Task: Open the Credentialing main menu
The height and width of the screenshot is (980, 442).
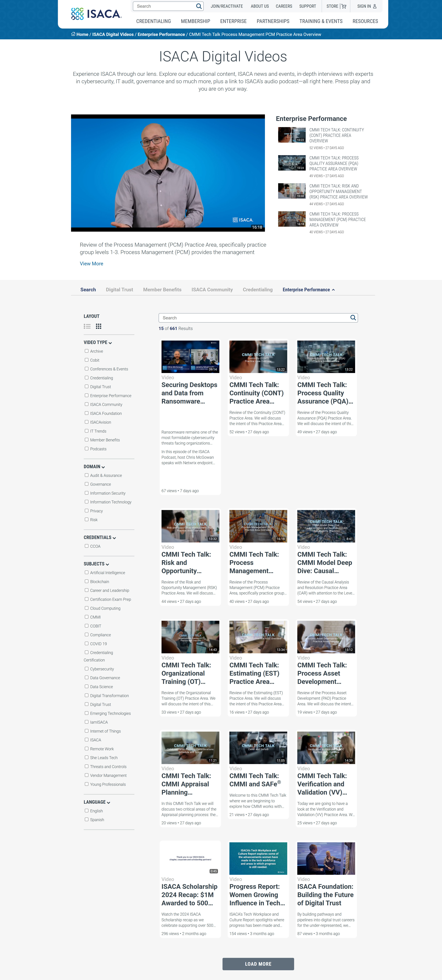Action: point(153,21)
